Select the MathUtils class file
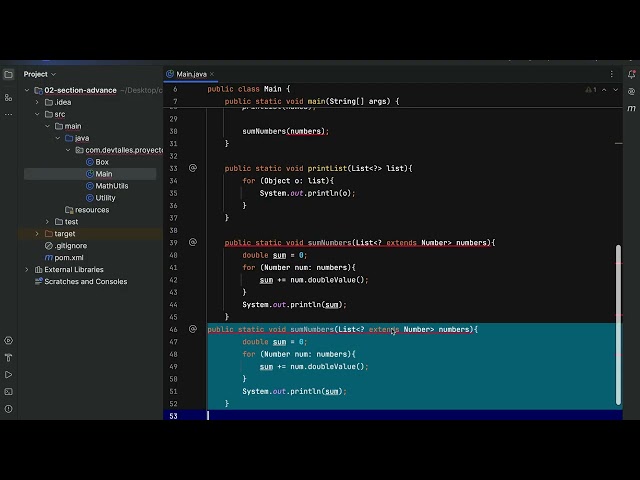 coord(107,186)
